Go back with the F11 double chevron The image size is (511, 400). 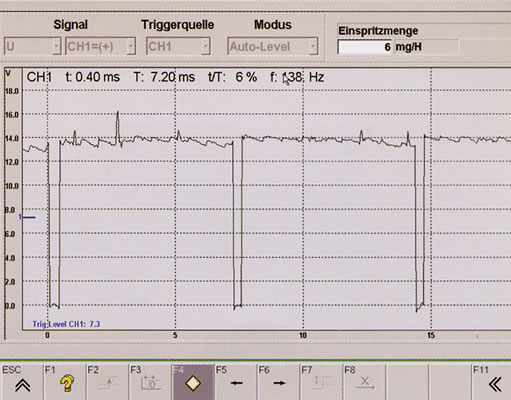[495, 384]
